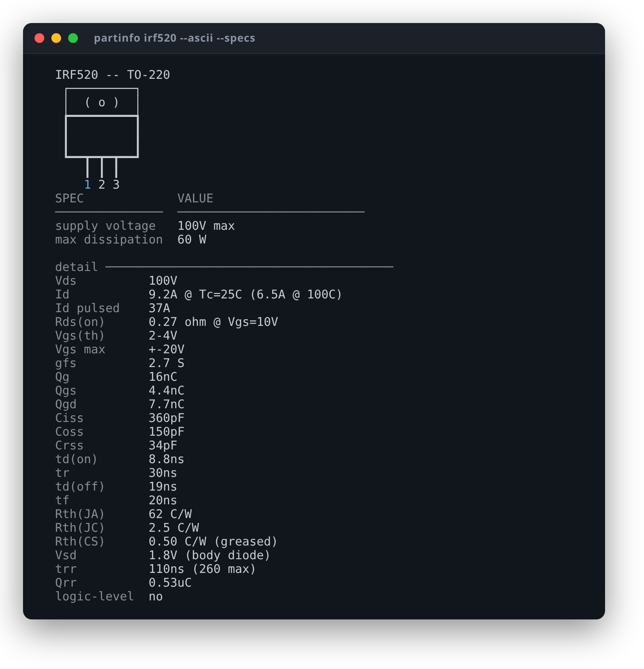This screenshot has width=644, height=669.
Task: Click the '34pF' value
Action: tap(163, 446)
